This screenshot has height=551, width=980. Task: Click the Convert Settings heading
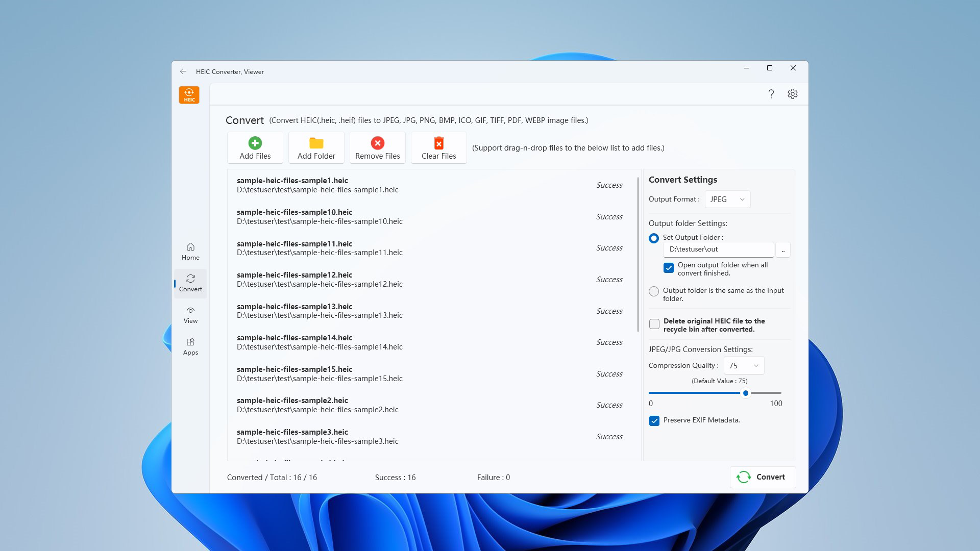point(683,180)
